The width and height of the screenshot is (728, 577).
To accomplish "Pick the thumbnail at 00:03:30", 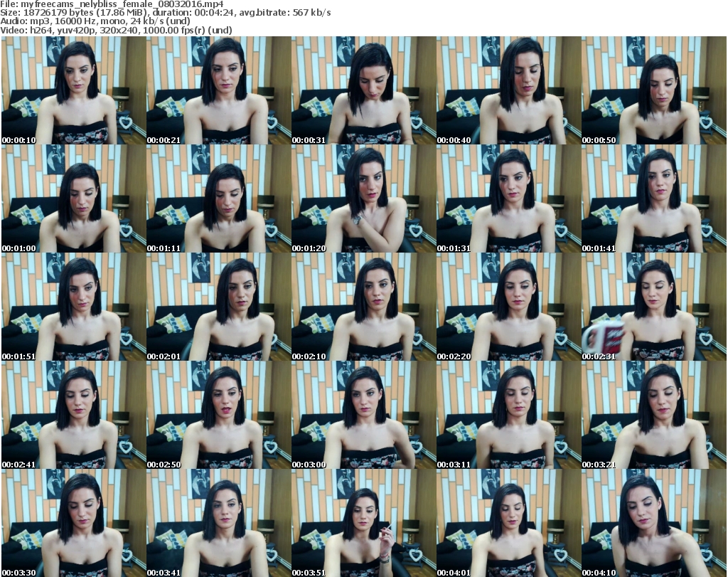I will (x=73, y=523).
